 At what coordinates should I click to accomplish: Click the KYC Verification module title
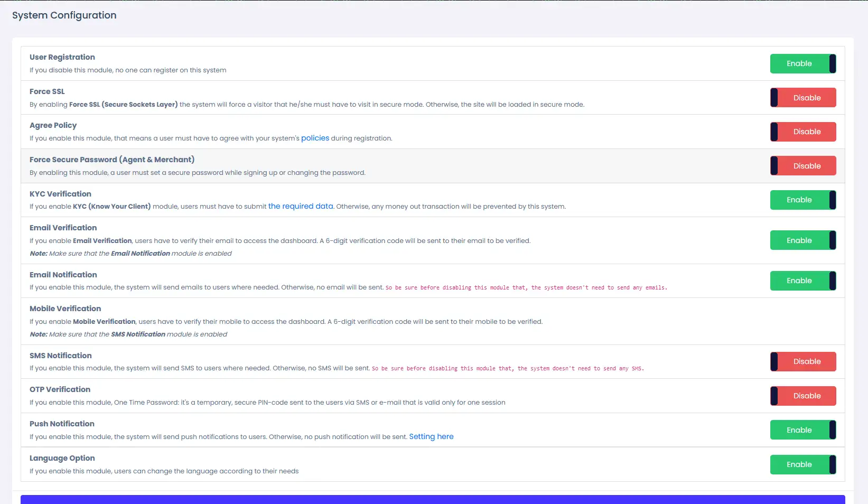[60, 194]
